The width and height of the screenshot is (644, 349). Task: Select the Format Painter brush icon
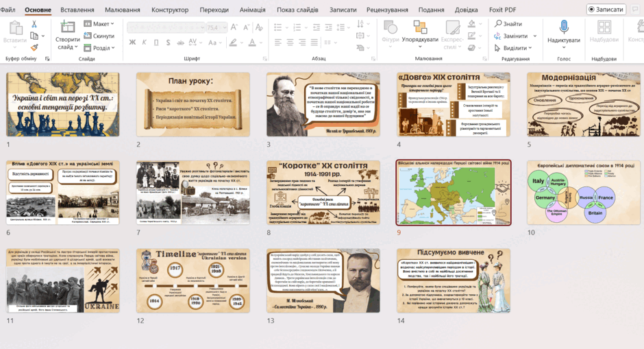click(x=34, y=48)
